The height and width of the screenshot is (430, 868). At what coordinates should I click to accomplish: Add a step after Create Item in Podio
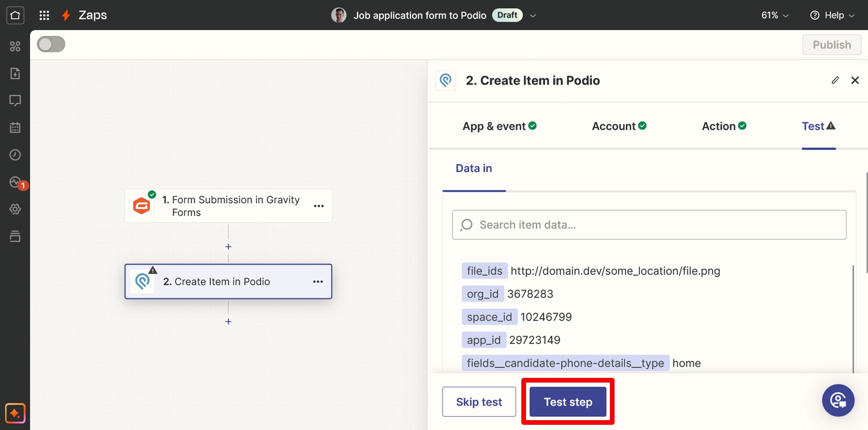click(x=229, y=321)
